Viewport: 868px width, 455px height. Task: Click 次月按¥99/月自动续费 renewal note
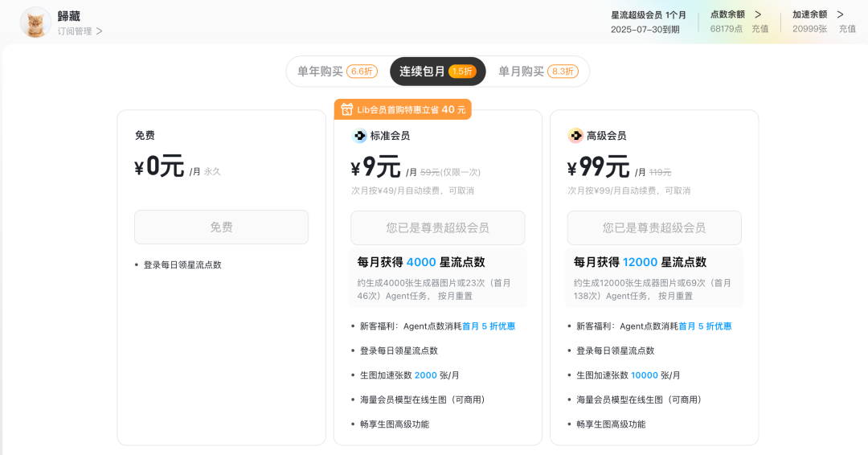pyautogui.click(x=628, y=191)
